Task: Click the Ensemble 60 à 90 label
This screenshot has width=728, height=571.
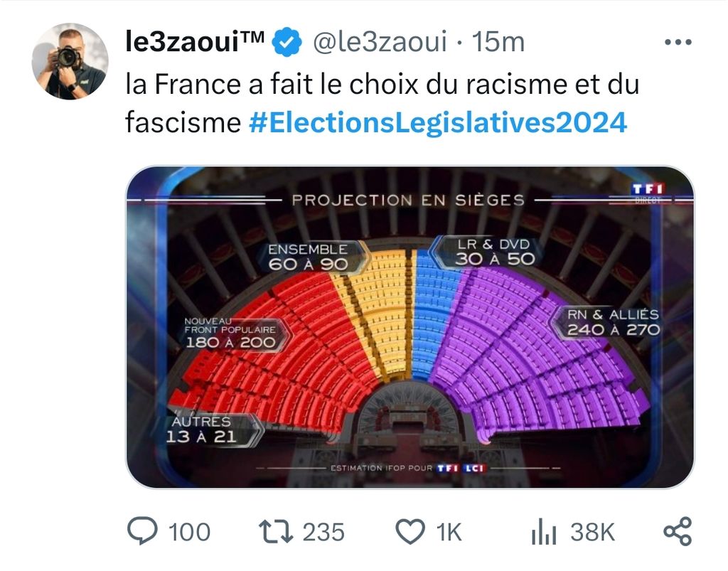Action: (x=309, y=257)
